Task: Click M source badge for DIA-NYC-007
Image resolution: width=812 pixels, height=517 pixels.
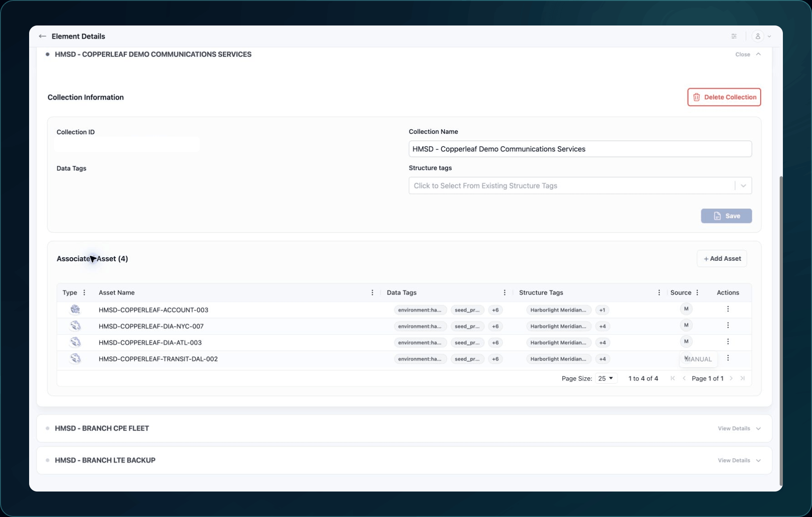Action: [686, 325]
